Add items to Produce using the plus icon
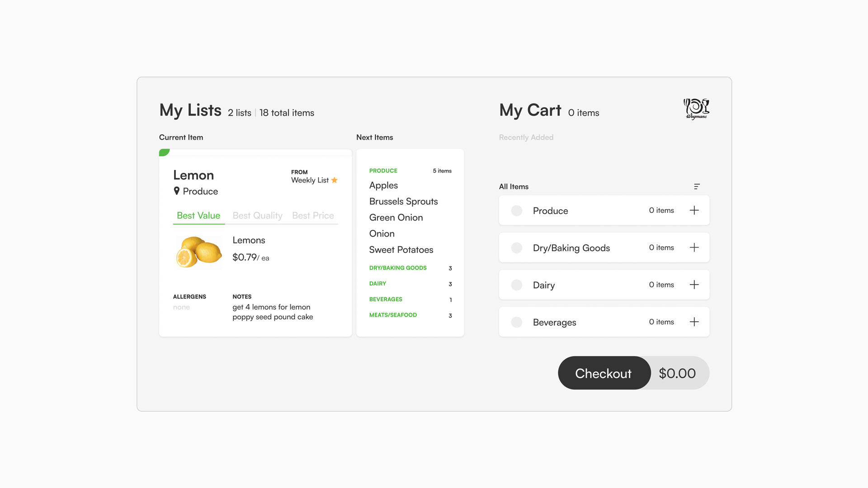The image size is (868, 488). 694,210
